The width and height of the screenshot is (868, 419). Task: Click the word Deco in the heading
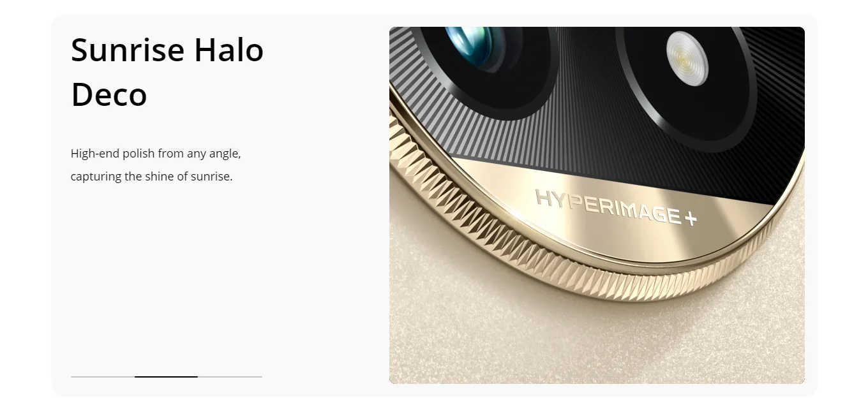point(109,95)
